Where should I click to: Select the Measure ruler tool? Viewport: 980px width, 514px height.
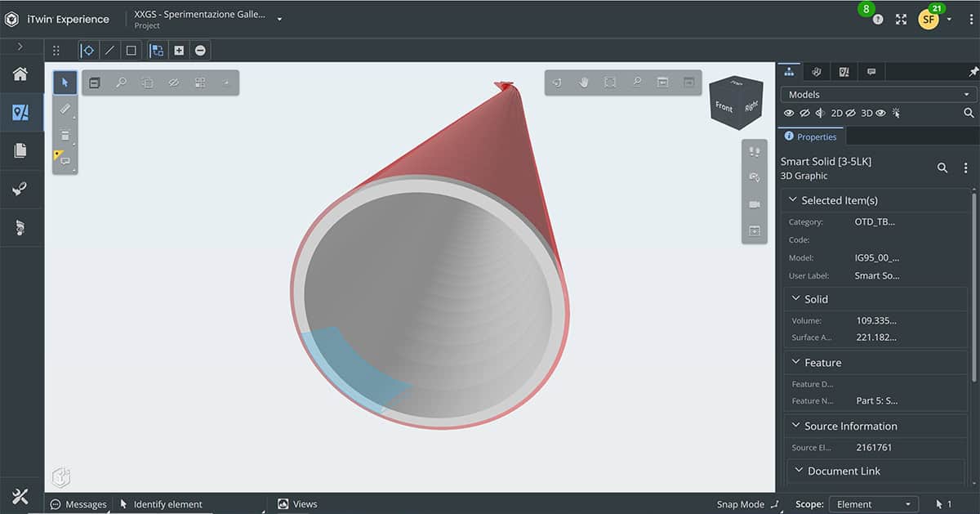coord(65,108)
